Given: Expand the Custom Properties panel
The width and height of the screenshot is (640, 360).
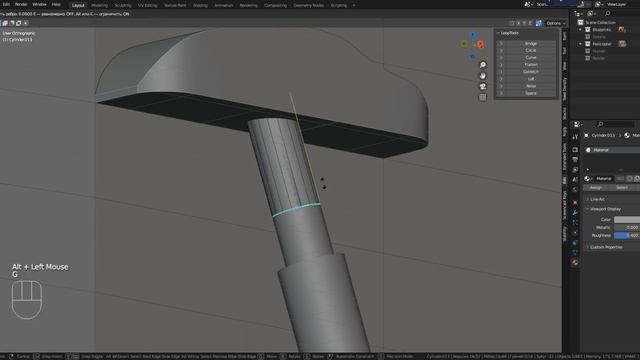Looking at the screenshot, I should coord(588,247).
